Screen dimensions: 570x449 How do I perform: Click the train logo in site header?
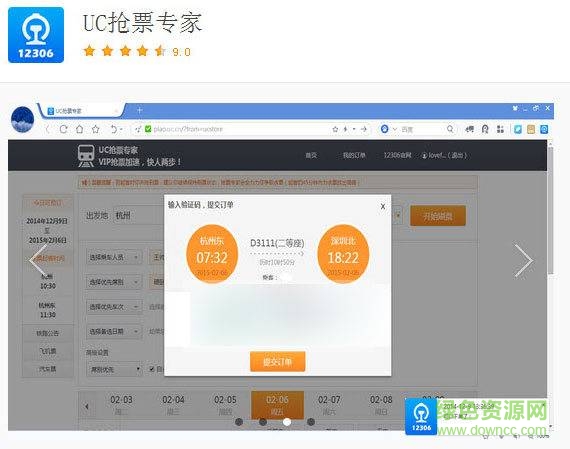coord(86,156)
